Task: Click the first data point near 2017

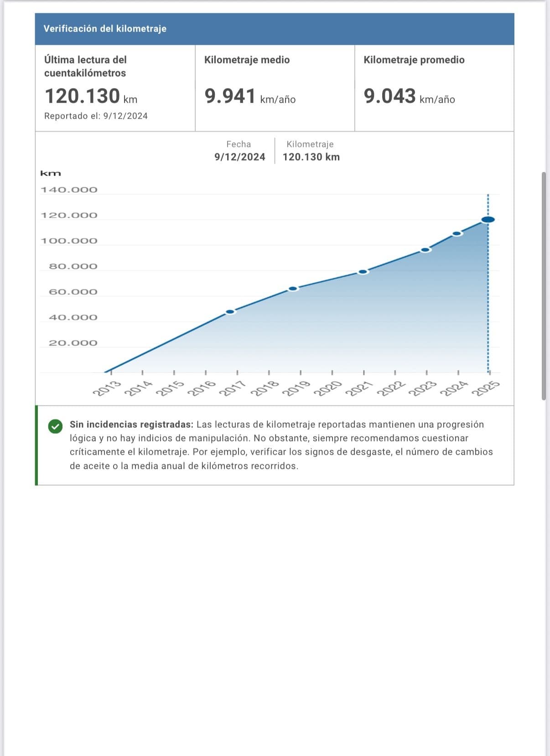Action: tap(230, 312)
